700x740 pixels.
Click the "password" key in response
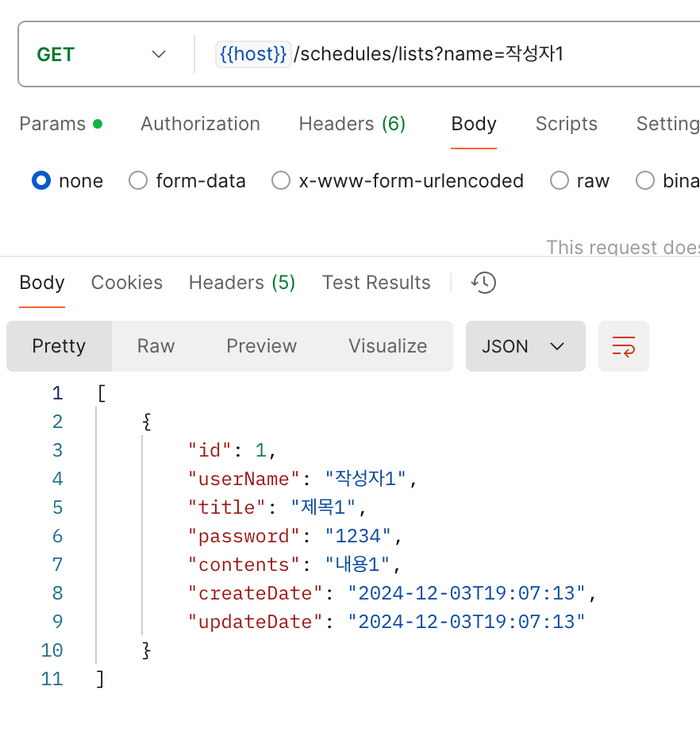tap(244, 537)
